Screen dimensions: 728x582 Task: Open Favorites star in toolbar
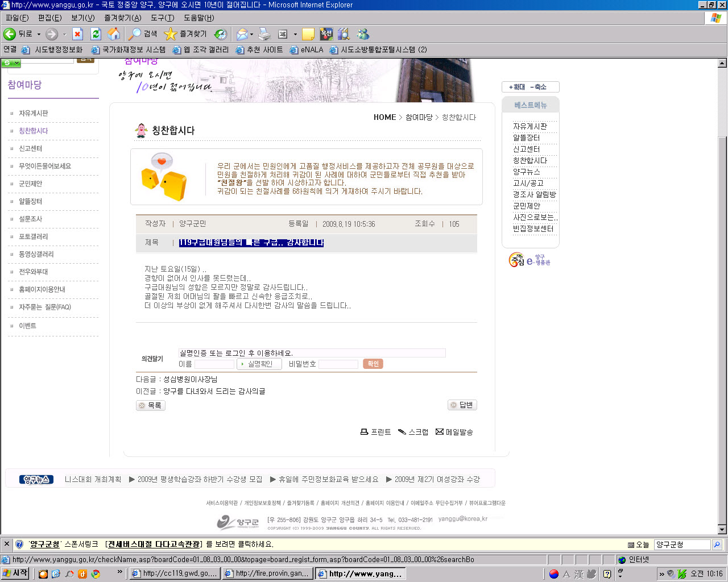171,34
